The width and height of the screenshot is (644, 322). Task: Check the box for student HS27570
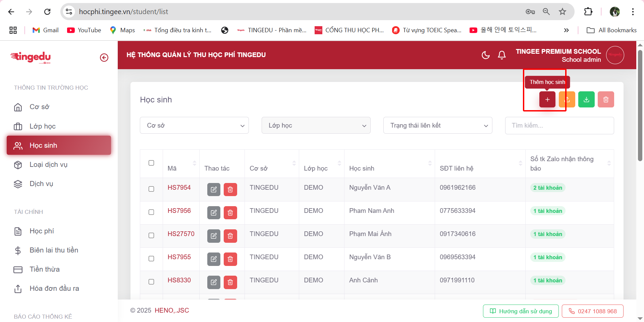coord(151,235)
